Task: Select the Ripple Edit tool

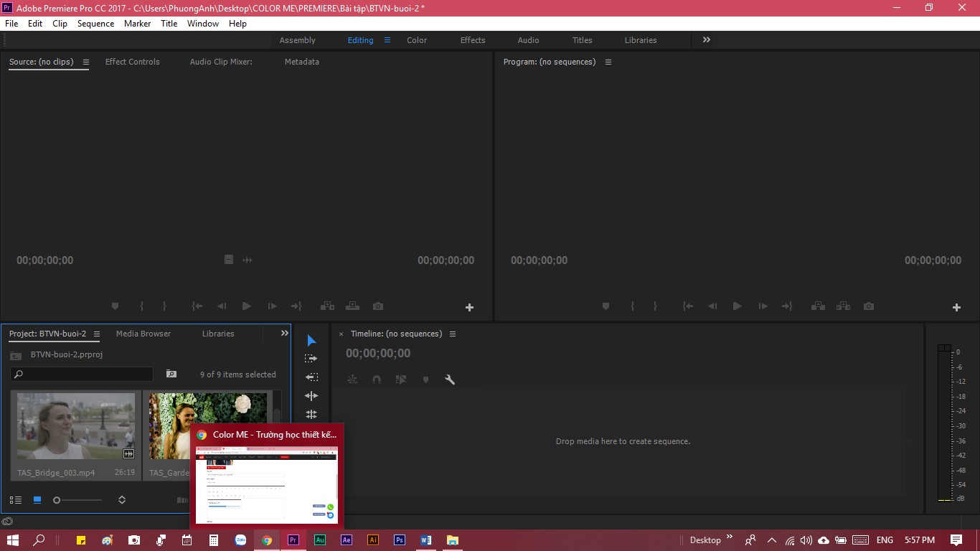Action: point(311,395)
